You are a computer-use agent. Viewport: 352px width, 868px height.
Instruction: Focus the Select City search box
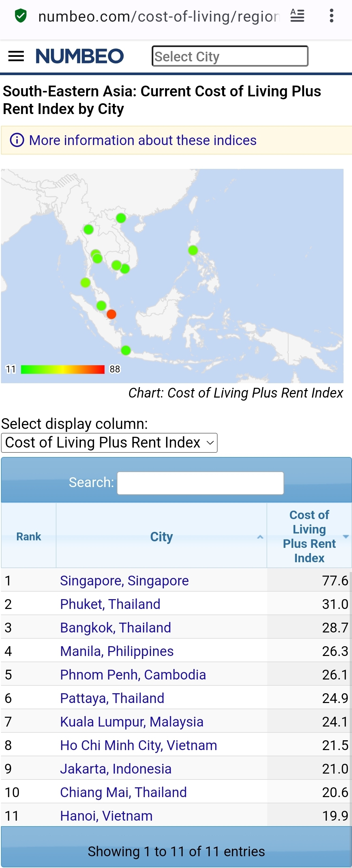click(230, 56)
